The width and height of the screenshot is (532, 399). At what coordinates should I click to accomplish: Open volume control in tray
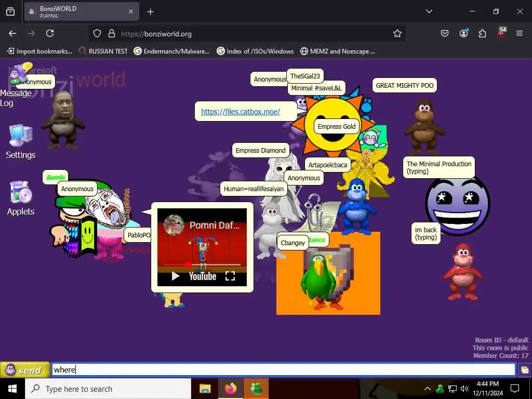coord(464,389)
